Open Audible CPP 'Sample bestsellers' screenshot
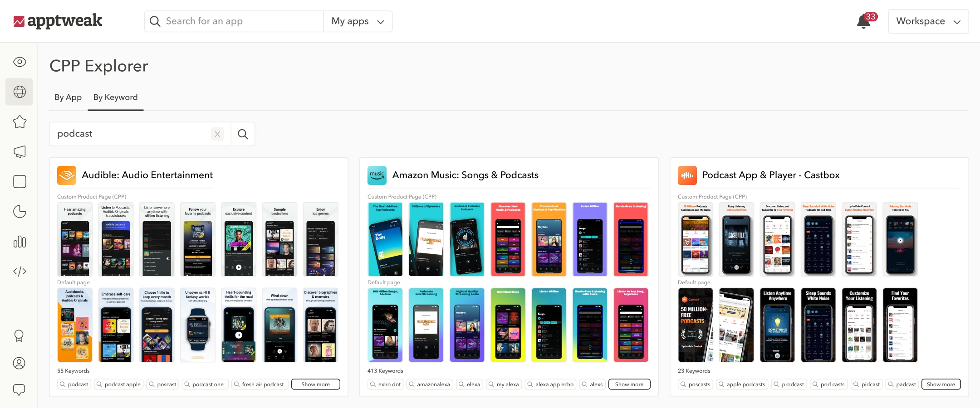The width and height of the screenshot is (980, 408). 279,239
